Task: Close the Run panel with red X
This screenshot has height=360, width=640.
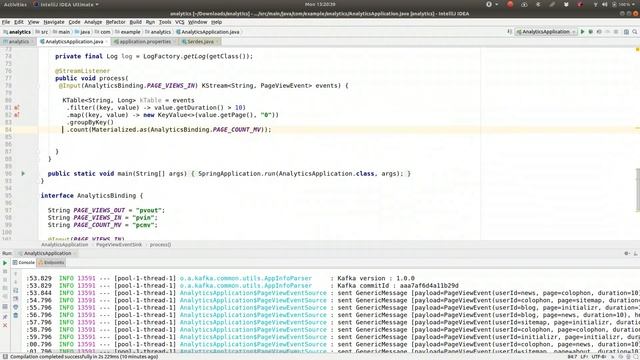Action: 5,325
